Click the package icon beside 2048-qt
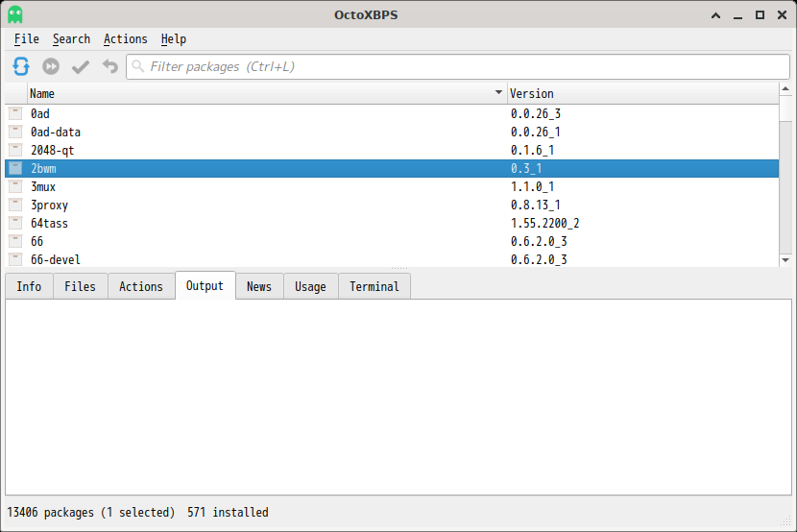Screen dimensions: 797x532 [x=15, y=150]
